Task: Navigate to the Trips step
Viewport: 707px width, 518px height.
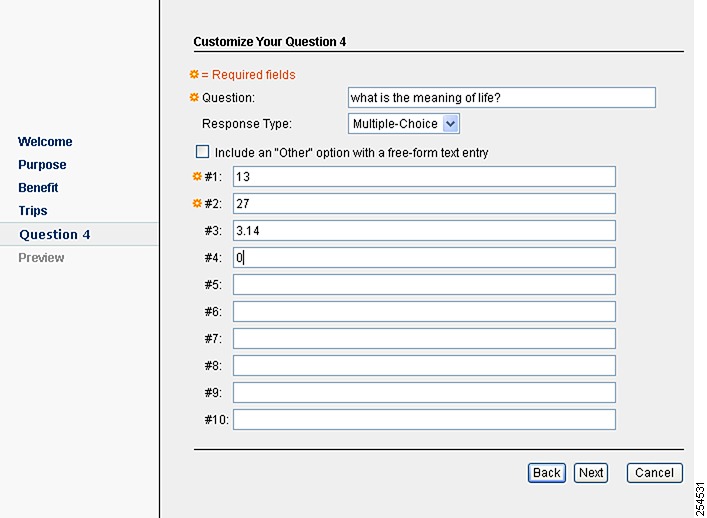Action: [33, 211]
